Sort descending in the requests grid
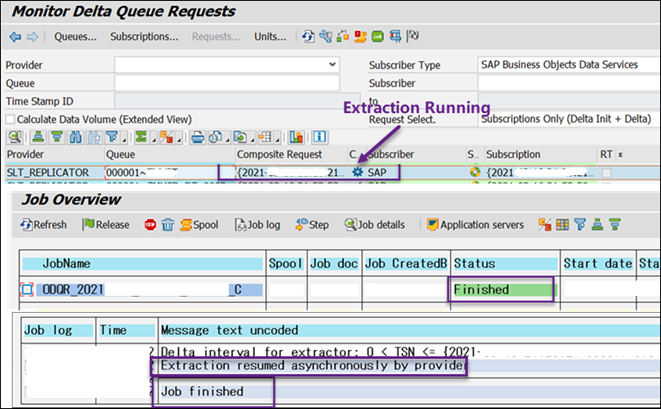Screen dimensions: 661x409 pos(56,137)
